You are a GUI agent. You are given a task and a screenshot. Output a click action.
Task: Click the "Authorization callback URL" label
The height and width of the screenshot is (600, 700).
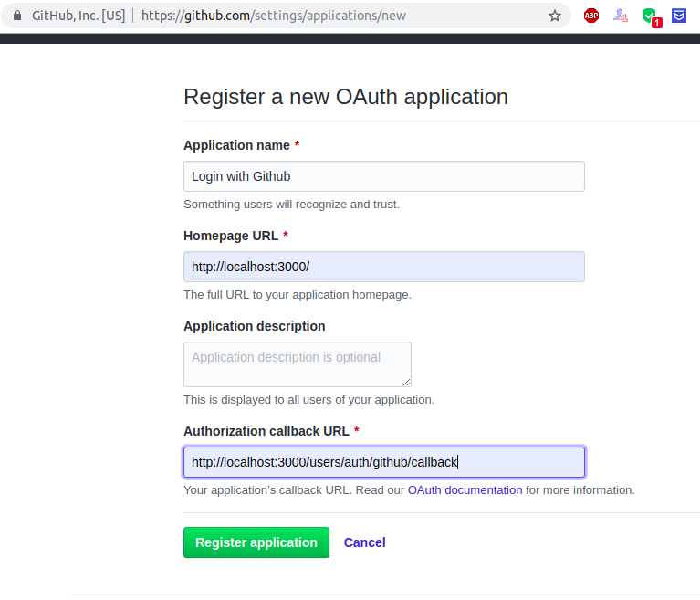[x=266, y=431]
